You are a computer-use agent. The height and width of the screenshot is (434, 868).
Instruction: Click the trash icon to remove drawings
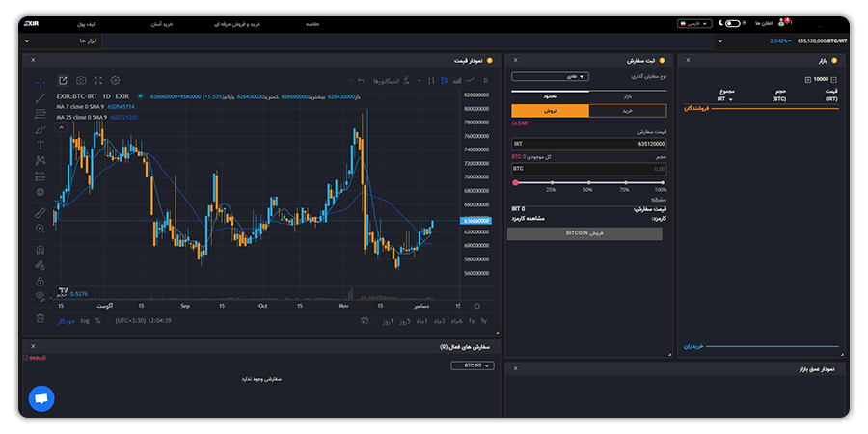tap(40, 317)
